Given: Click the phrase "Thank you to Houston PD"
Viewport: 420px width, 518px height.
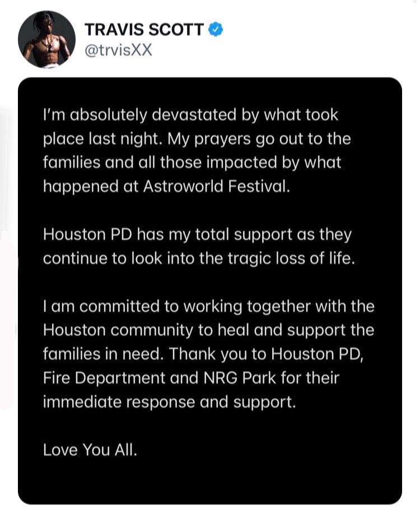Looking at the screenshot, I should [x=266, y=354].
